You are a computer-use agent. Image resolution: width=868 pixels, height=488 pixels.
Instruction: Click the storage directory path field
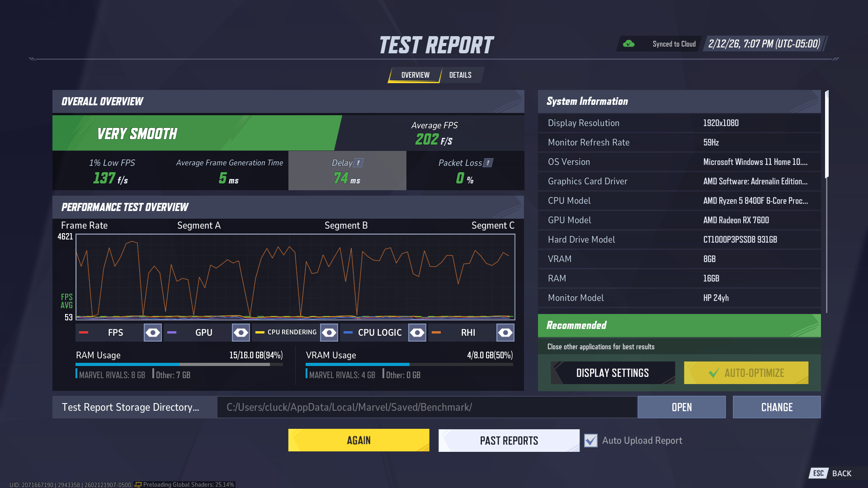(427, 407)
